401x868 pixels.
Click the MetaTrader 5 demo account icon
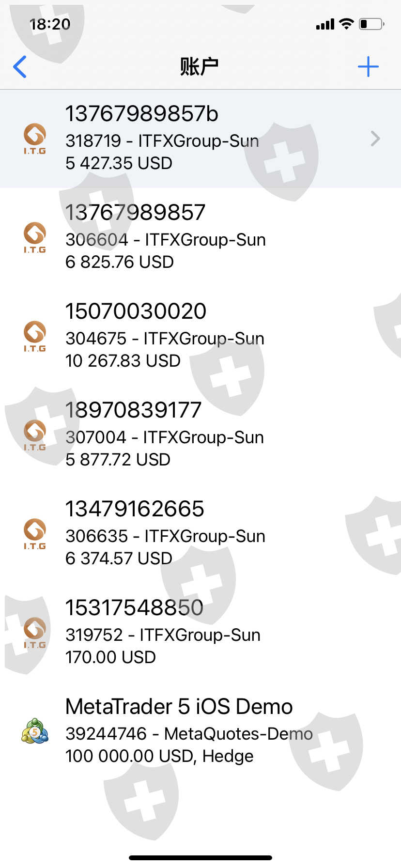point(35,731)
